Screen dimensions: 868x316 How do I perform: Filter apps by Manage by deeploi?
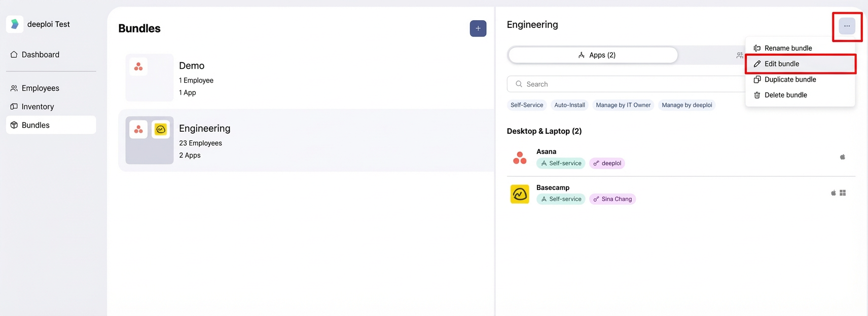pos(687,105)
